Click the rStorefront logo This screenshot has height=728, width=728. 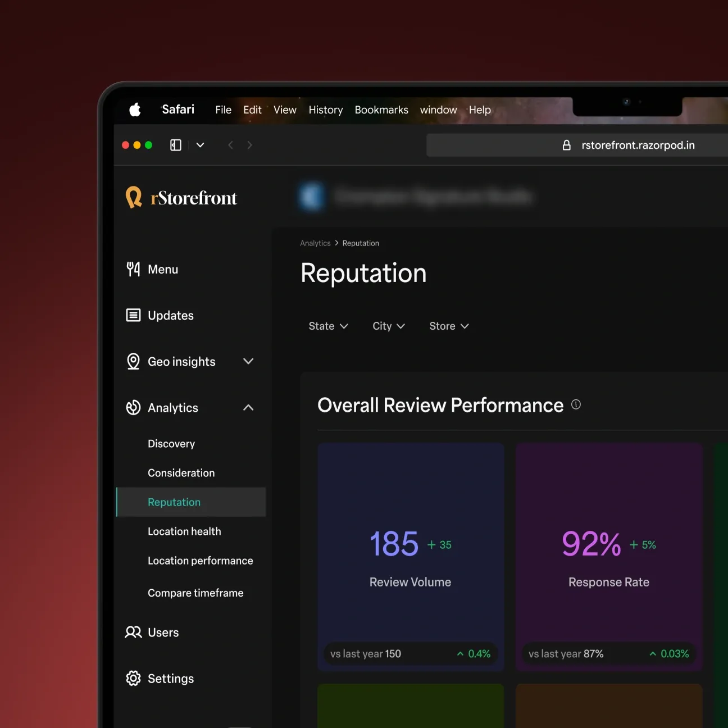(181, 198)
